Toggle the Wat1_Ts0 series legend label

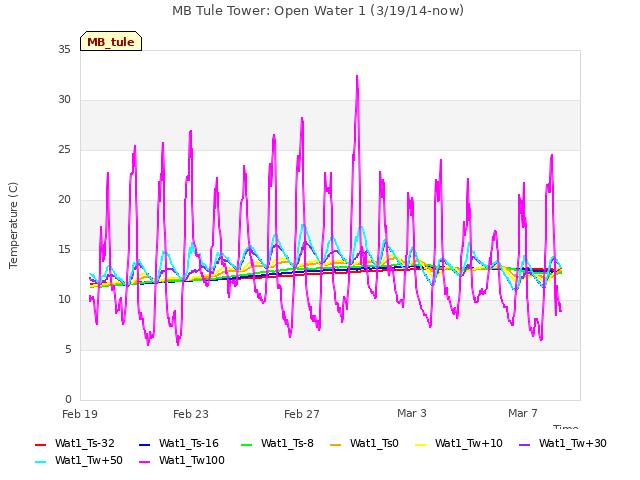pyautogui.click(x=374, y=444)
